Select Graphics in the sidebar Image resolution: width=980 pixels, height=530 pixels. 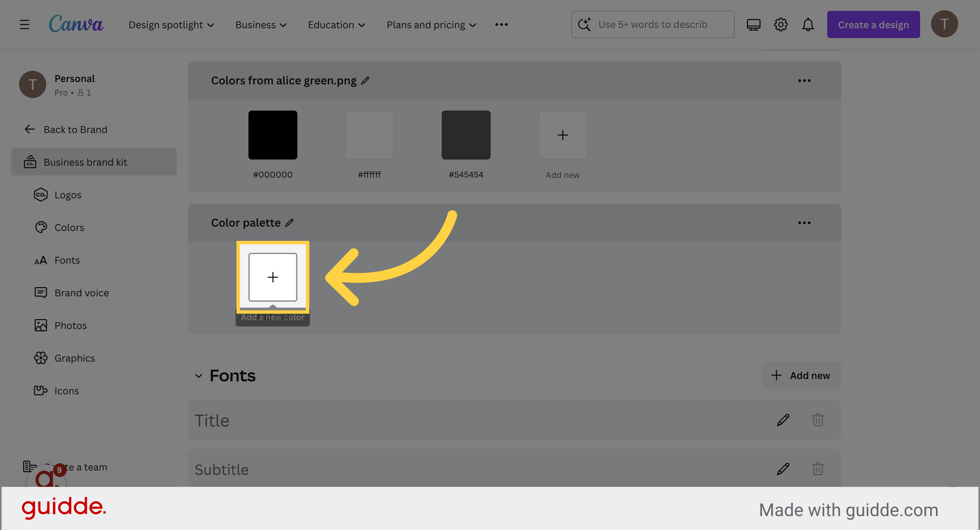point(75,358)
